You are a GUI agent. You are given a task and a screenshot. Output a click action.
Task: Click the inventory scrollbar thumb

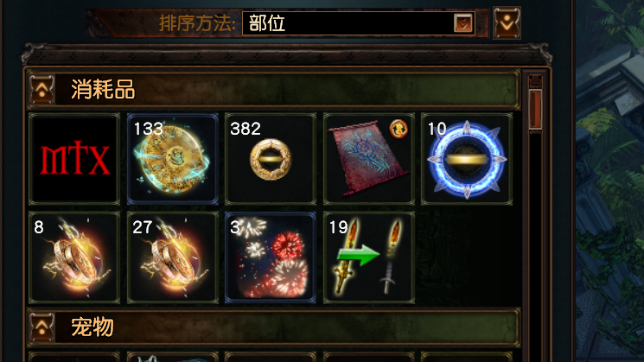(x=535, y=109)
